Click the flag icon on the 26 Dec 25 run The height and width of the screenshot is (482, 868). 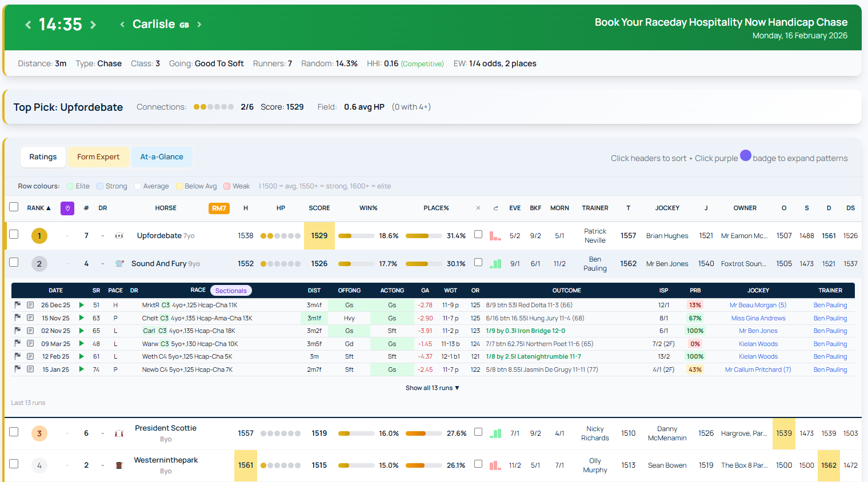click(18, 305)
